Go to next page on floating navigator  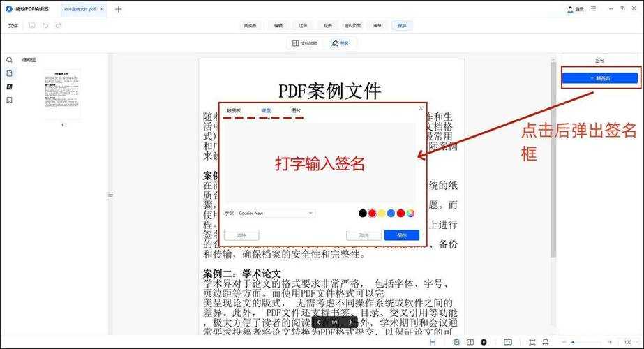click(350, 322)
